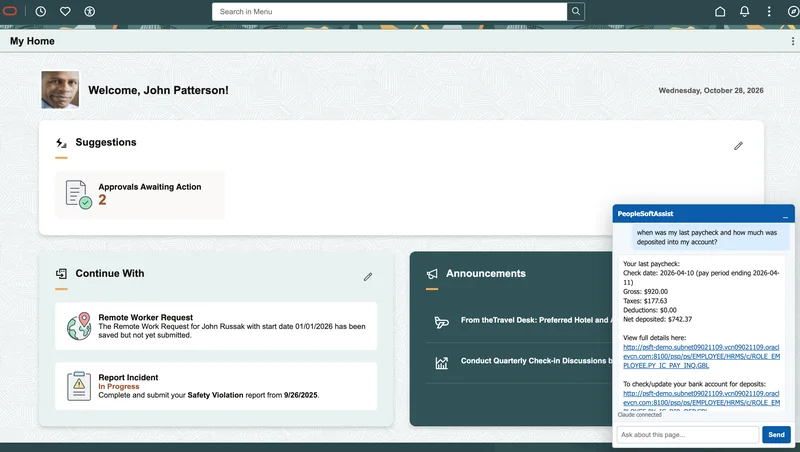The image size is (800, 452).
Task: Open the Report Incident card
Action: pos(216,386)
